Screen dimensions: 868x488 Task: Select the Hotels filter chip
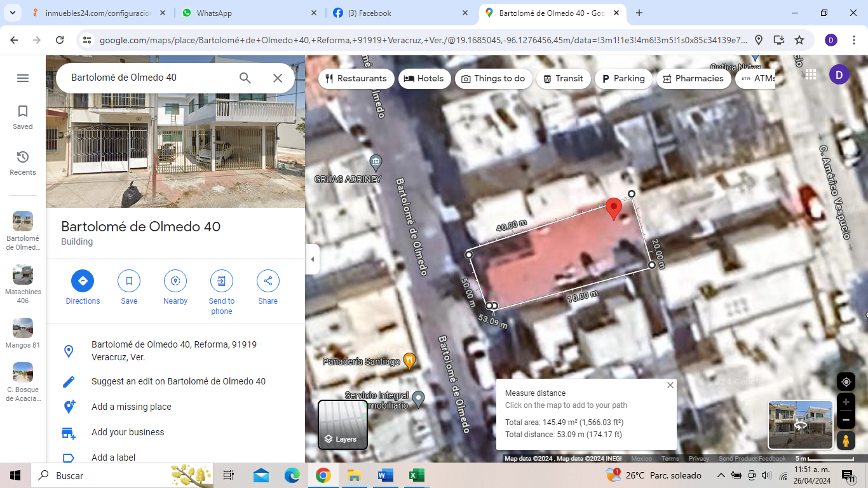click(424, 79)
